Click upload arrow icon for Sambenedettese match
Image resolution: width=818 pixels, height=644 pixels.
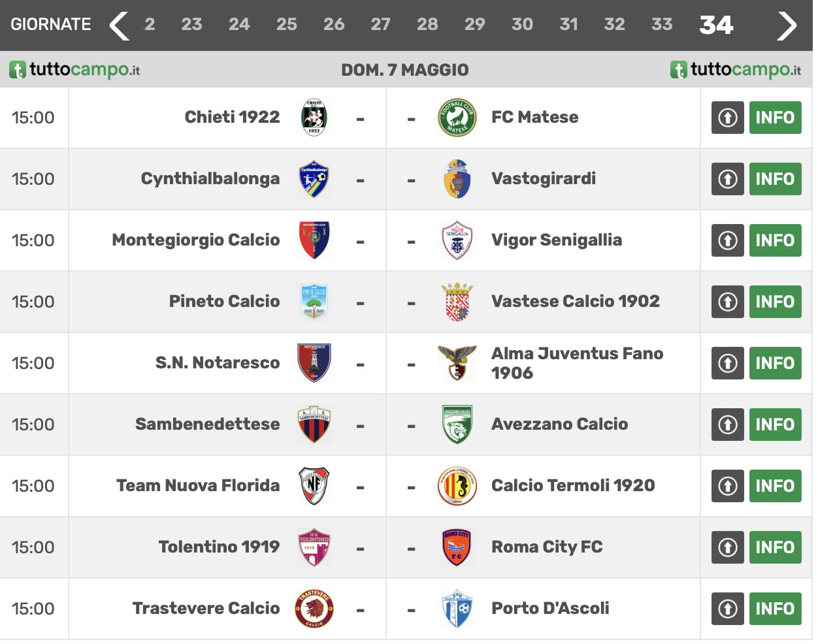(727, 425)
